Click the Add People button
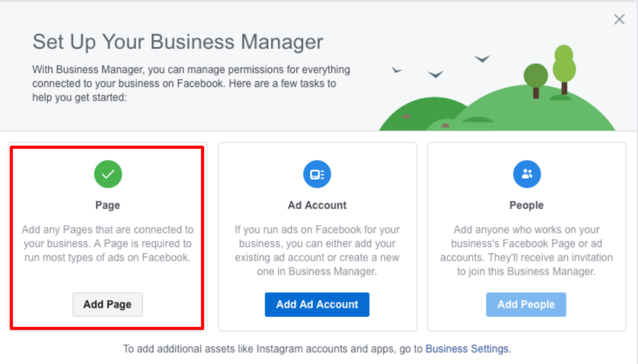The image size is (638, 364). [526, 304]
